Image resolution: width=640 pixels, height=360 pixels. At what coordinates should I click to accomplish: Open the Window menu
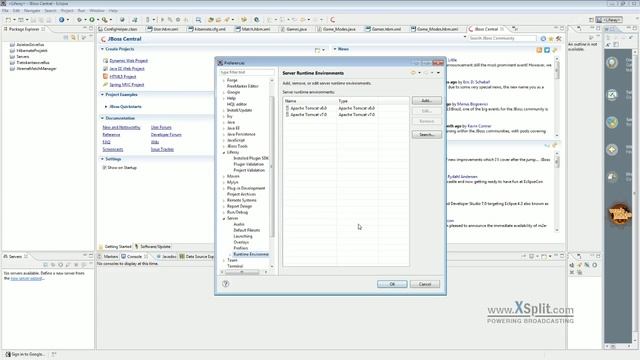pos(97,11)
